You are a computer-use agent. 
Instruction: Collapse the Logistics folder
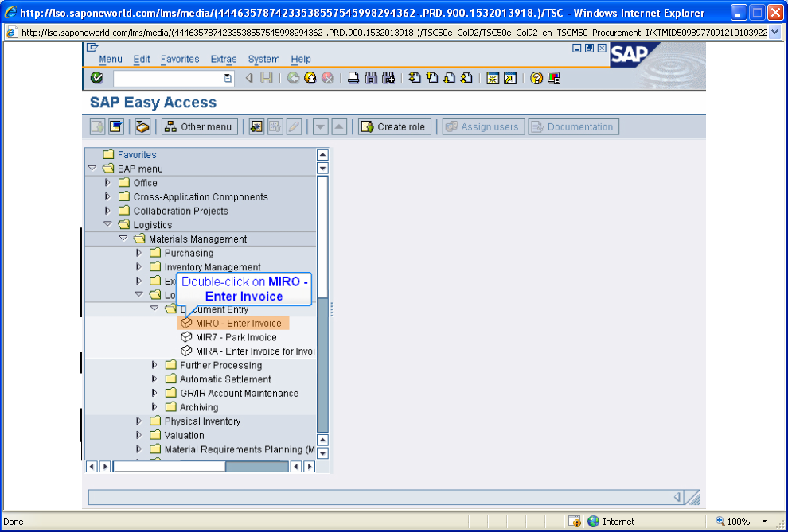pos(107,224)
